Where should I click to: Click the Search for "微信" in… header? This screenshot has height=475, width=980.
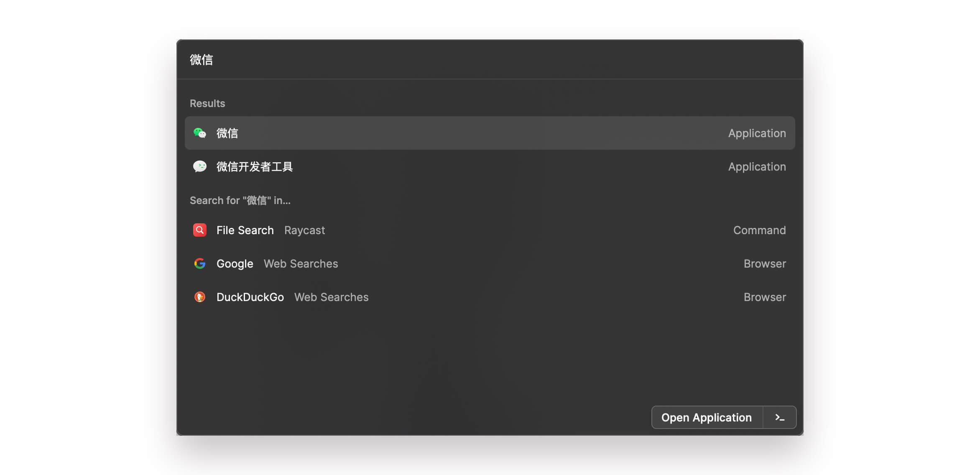(240, 200)
